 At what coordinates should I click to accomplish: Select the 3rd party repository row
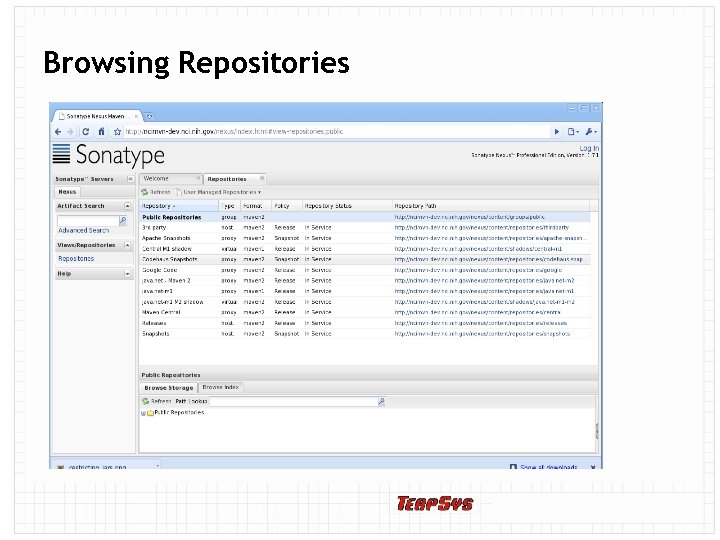[365, 228]
